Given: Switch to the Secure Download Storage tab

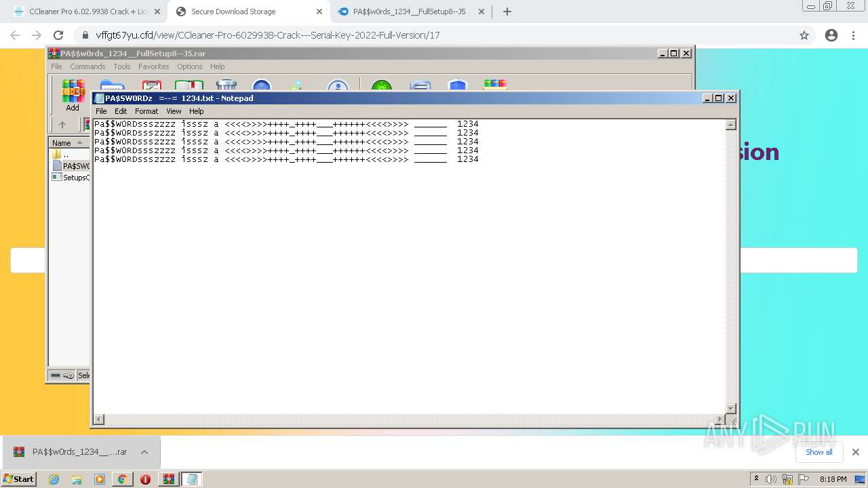Looking at the screenshot, I should pos(248,12).
